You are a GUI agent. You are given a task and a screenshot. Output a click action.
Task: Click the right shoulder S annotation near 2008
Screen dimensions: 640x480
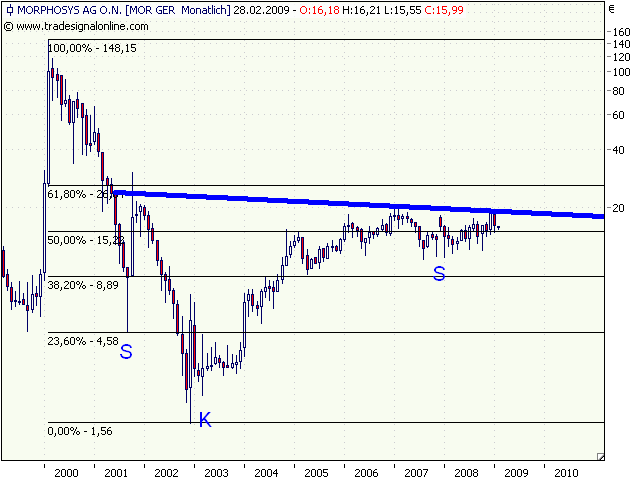439,273
